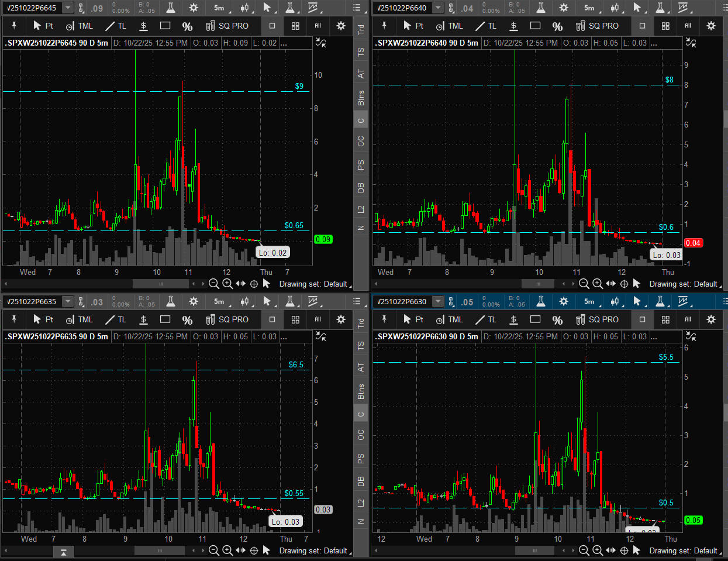Open the 5m timeframe dropdown in P6640 chart
The width and height of the screenshot is (728, 561).
pos(592,8)
